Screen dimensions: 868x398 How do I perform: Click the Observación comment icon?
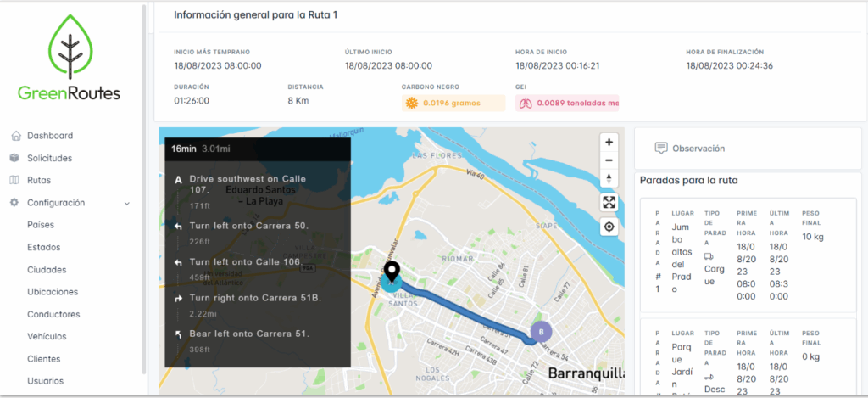[x=659, y=148]
